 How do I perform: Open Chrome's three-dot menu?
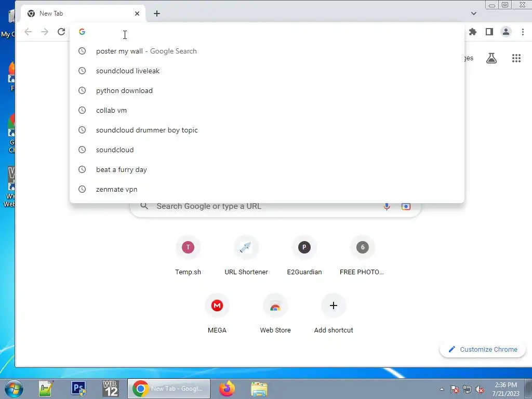coord(523,32)
